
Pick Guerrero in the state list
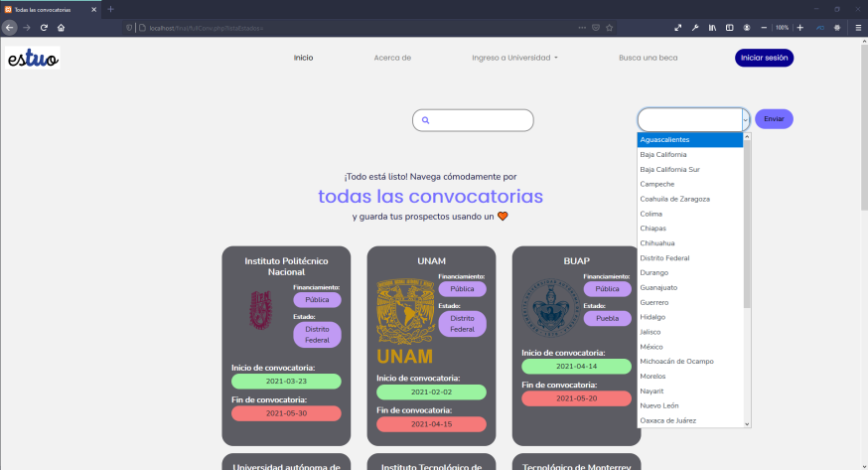[x=690, y=302]
